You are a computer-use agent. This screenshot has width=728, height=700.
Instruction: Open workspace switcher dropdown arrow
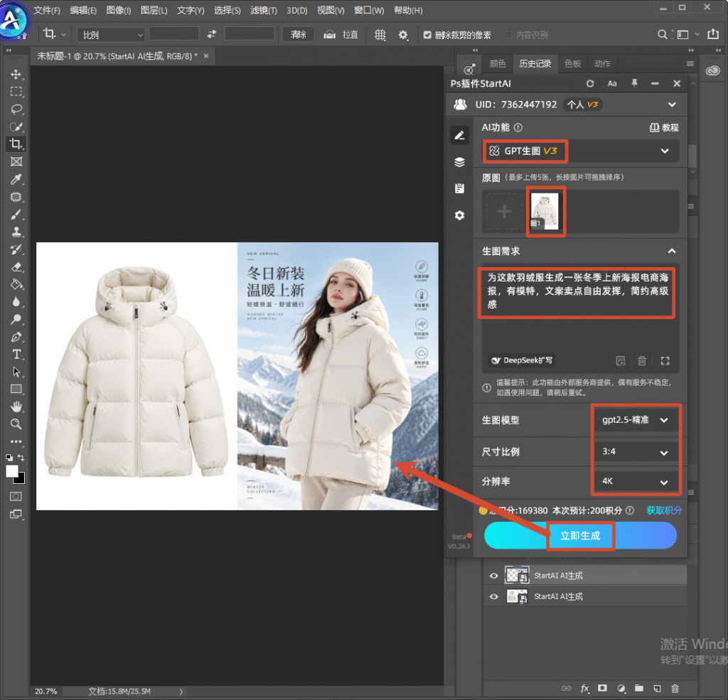point(697,34)
